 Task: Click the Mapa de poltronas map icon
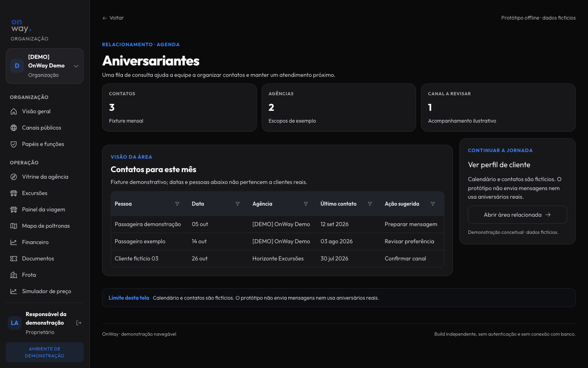tap(13, 226)
